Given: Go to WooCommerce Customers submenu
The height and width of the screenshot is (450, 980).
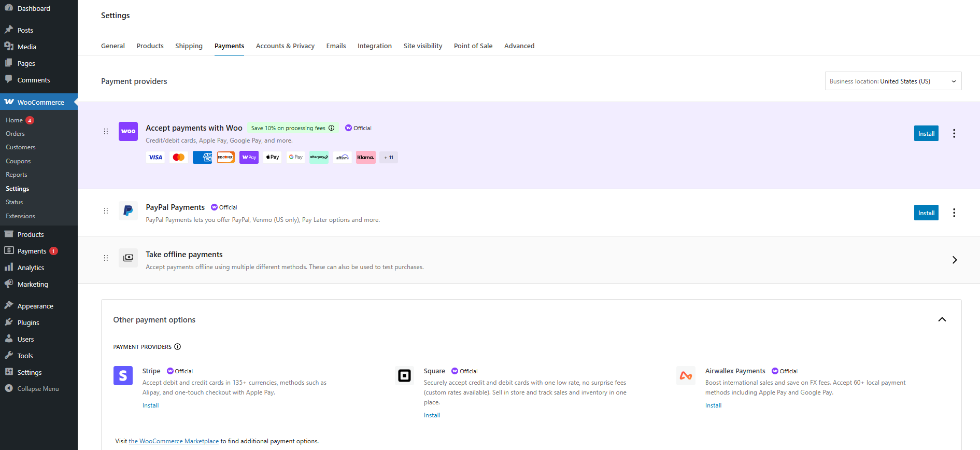Looking at the screenshot, I should (x=21, y=147).
